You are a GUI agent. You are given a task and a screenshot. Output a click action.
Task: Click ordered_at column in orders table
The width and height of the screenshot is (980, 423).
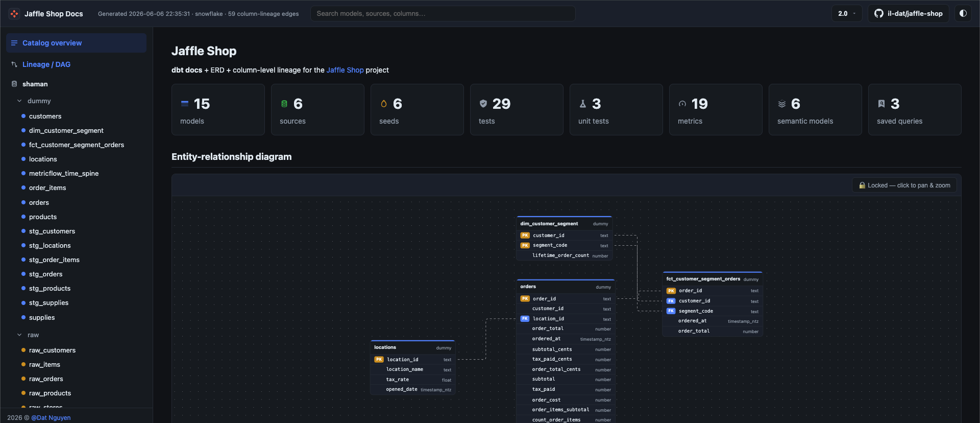(566, 339)
